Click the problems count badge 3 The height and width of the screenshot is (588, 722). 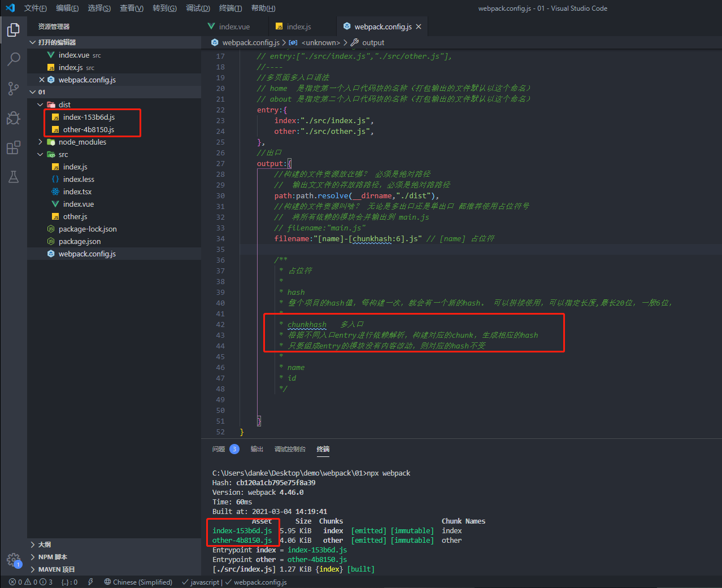coord(234,449)
